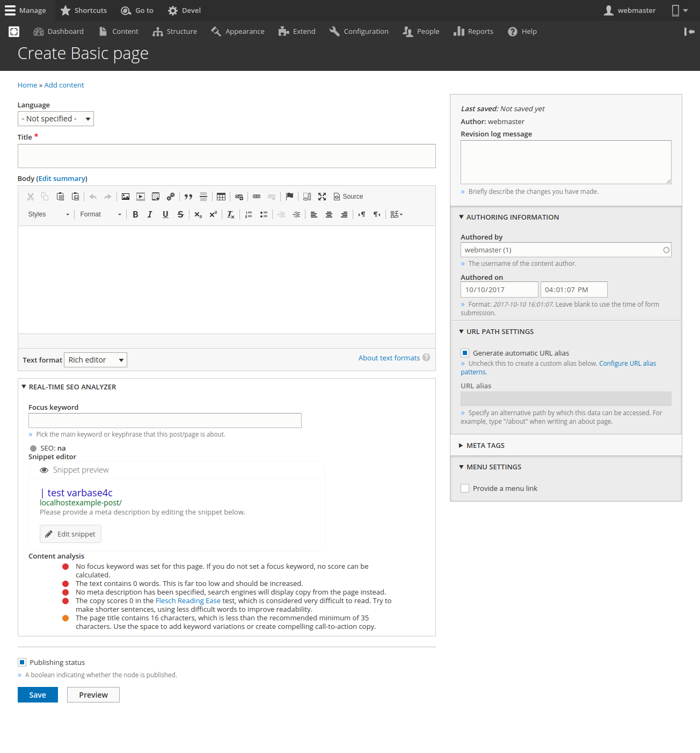The image size is (700, 753).
Task: Uncheck Generate automatic URL alias
Action: (465, 353)
